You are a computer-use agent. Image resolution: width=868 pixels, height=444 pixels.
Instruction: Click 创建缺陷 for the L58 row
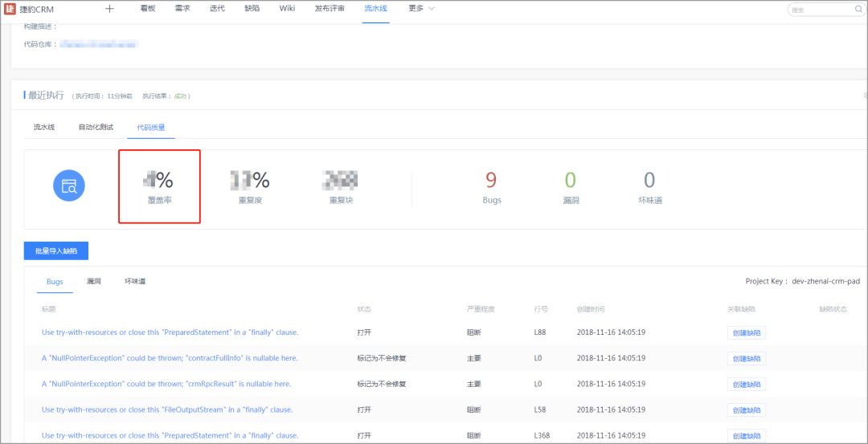[x=746, y=410]
